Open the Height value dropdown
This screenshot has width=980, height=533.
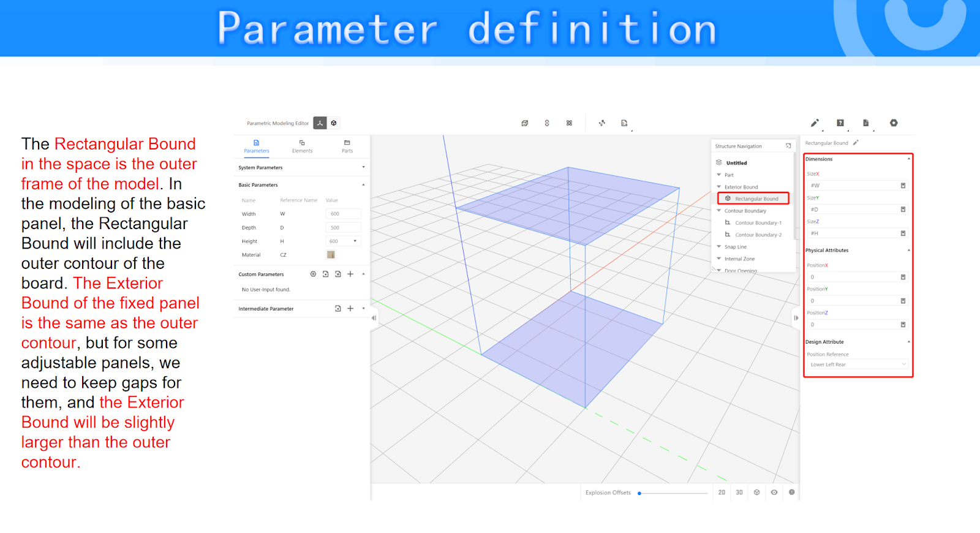355,241
